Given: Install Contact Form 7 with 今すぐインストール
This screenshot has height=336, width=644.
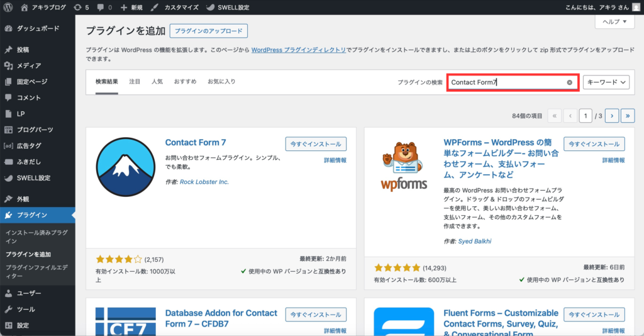Looking at the screenshot, I should point(316,144).
